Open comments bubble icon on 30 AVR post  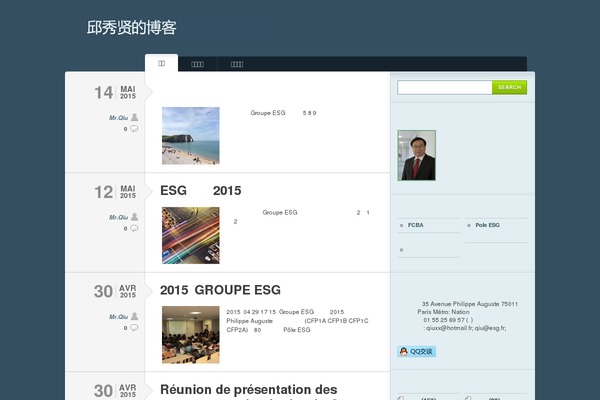tap(134, 328)
